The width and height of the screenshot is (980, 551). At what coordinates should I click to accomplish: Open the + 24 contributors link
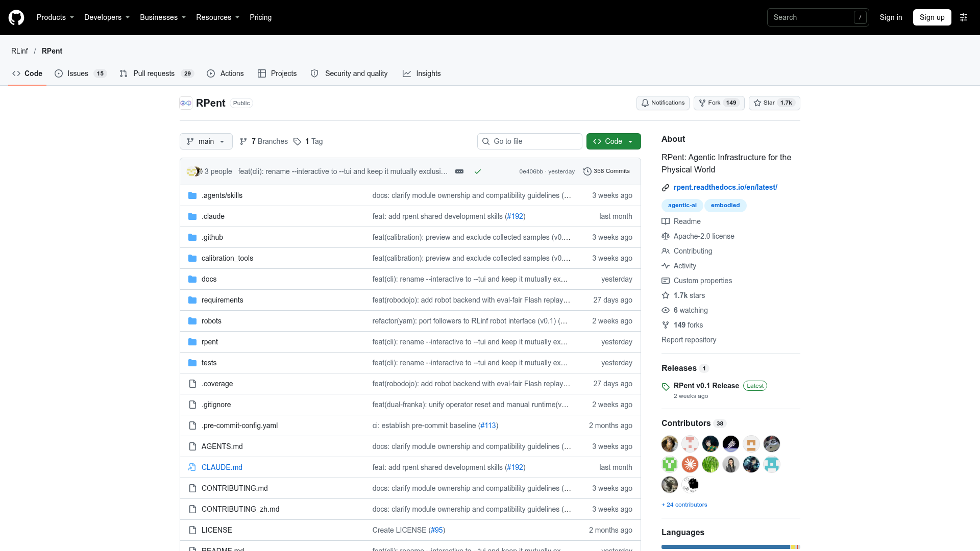click(x=684, y=505)
